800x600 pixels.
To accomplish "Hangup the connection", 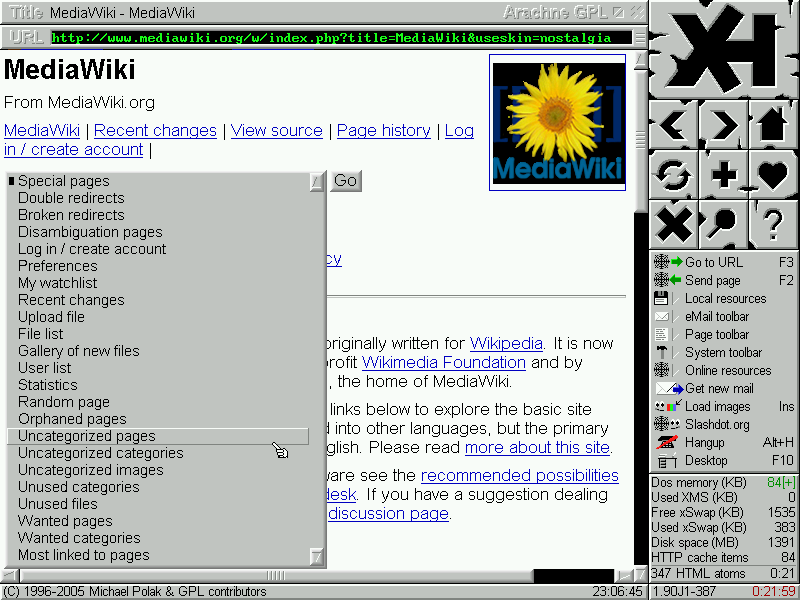I will 706,443.
